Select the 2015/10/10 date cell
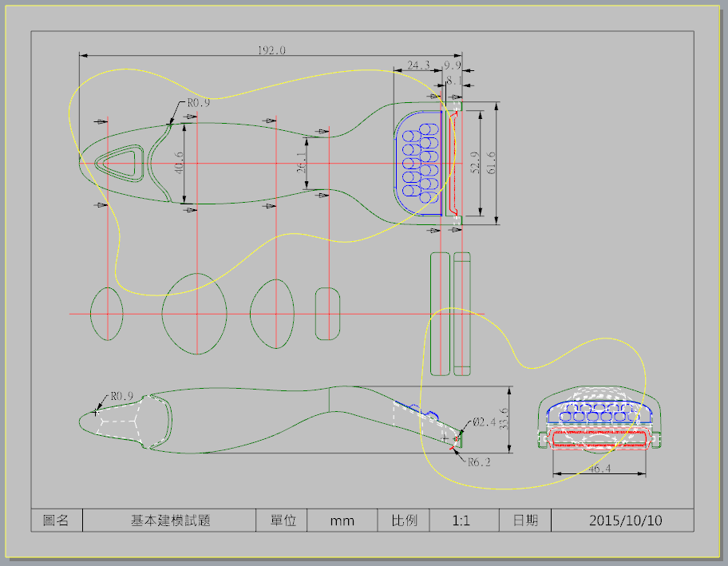 click(x=626, y=520)
